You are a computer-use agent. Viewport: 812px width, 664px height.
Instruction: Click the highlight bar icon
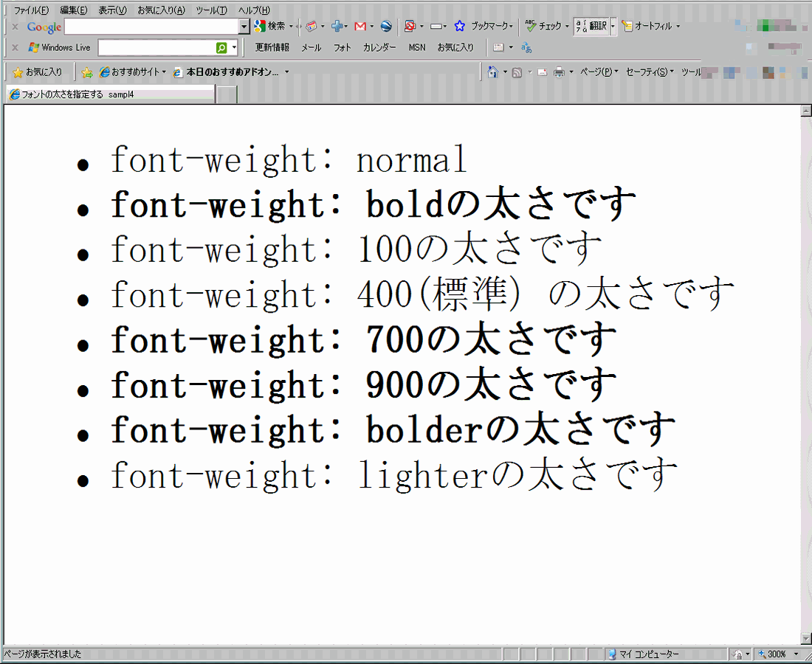436,26
